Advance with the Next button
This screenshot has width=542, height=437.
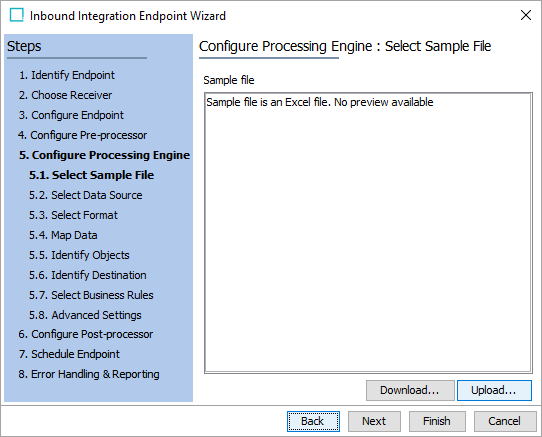point(374,421)
